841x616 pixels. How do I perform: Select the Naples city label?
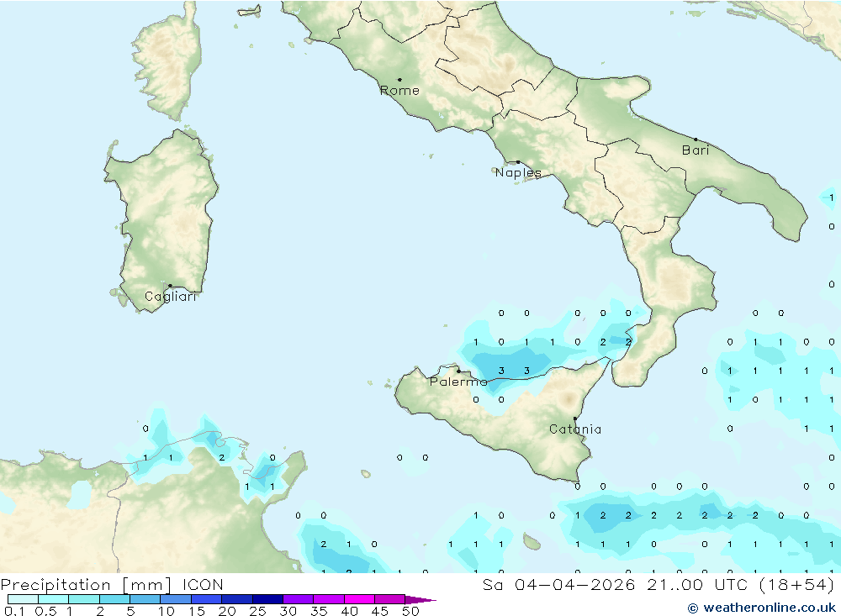(518, 172)
